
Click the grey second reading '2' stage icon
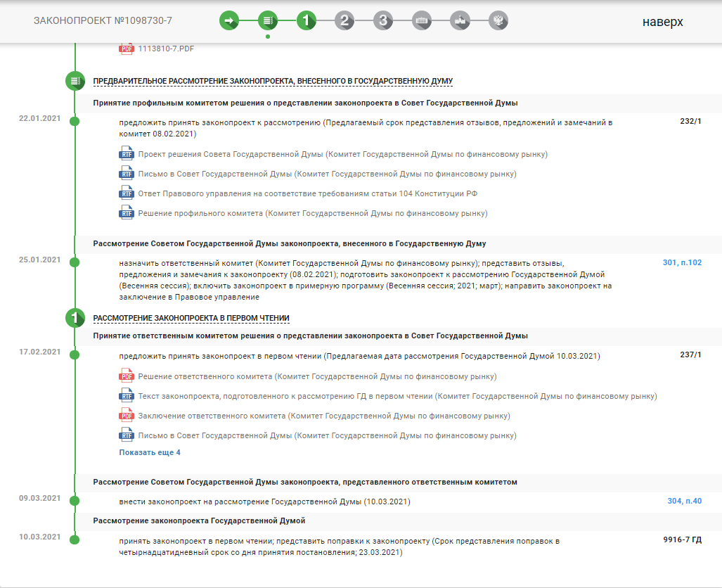tap(344, 20)
